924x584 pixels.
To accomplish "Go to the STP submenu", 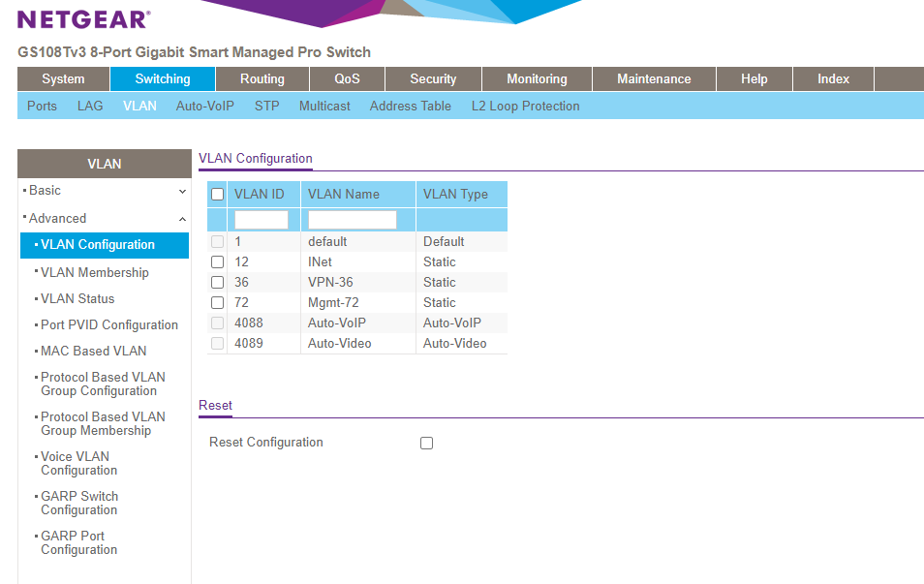I will pos(266,107).
